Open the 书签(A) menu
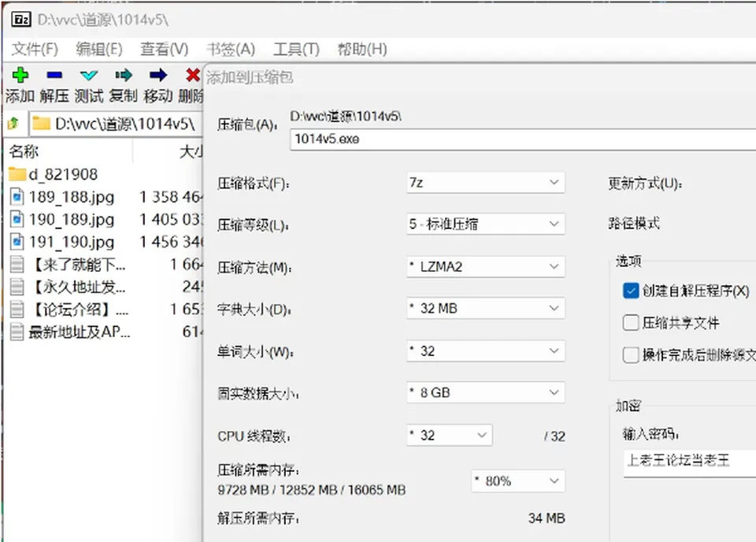The image size is (756, 542). tap(231, 49)
